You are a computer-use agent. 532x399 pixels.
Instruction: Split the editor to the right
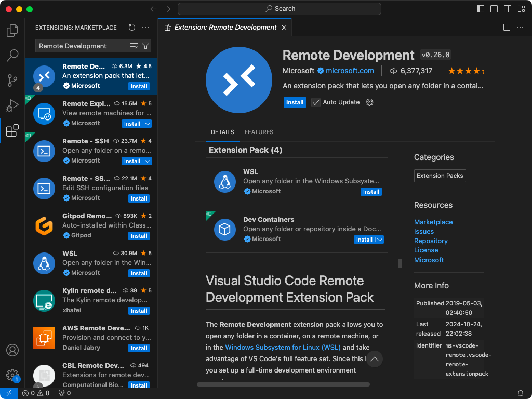click(x=507, y=28)
